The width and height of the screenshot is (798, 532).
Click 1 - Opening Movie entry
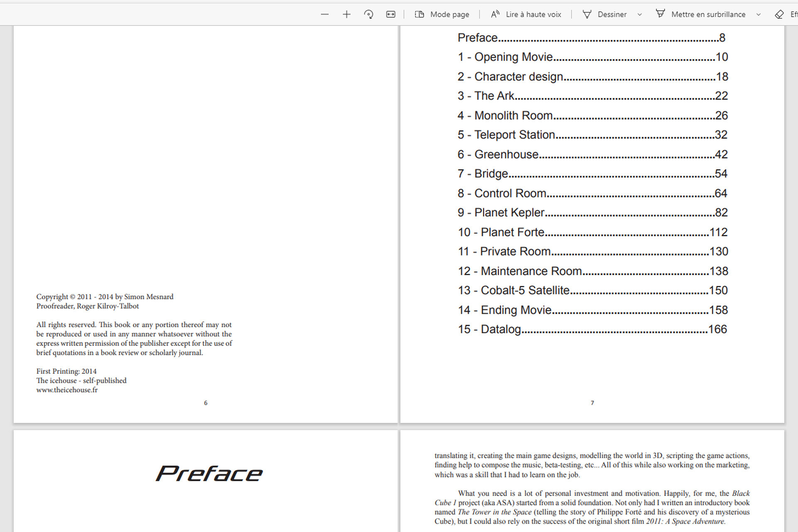pyautogui.click(x=505, y=57)
